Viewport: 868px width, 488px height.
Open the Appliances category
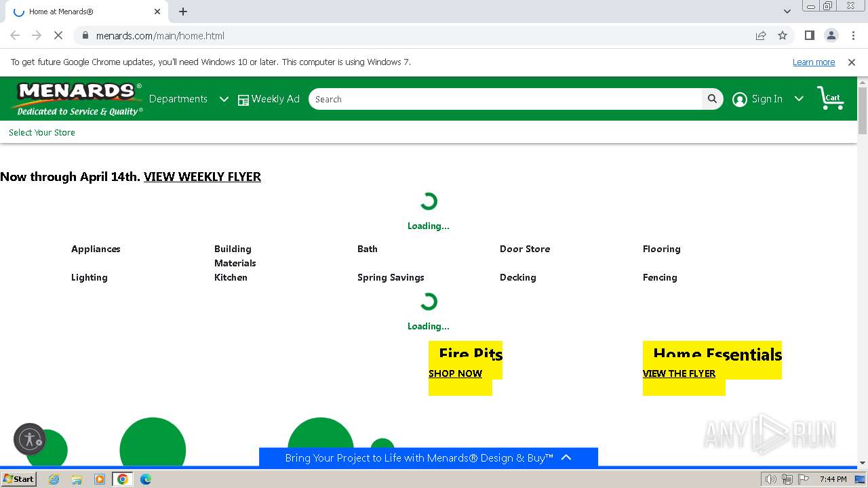[x=96, y=249]
